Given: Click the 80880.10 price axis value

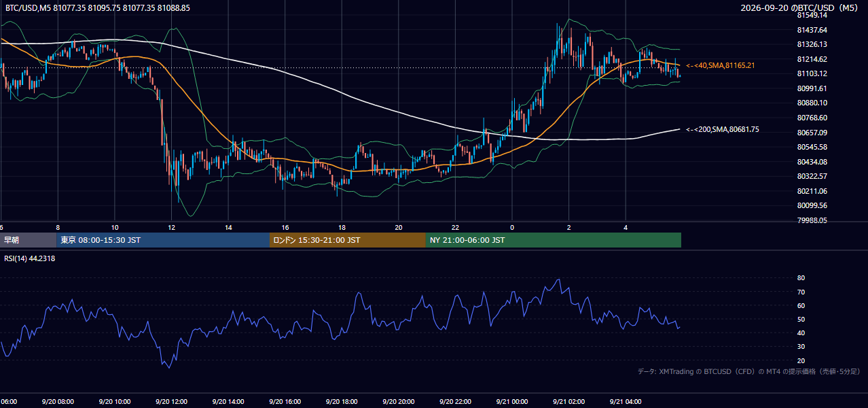Looking at the screenshot, I should coord(812,103).
